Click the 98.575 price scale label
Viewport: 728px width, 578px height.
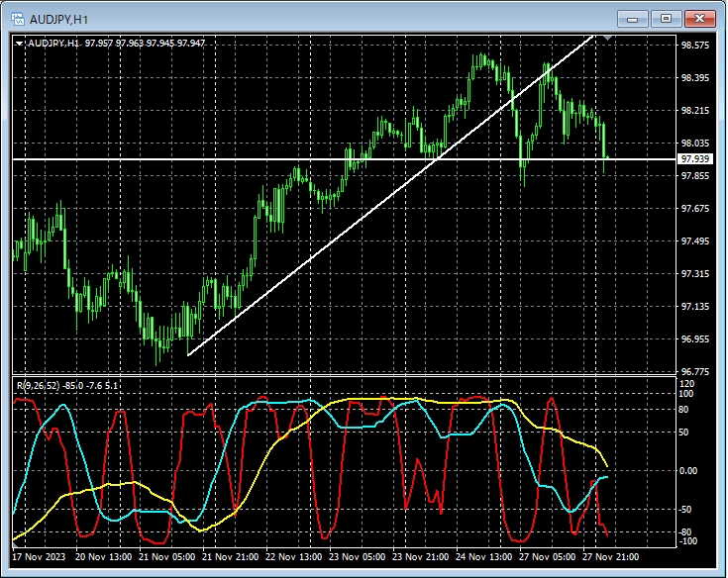[x=695, y=45]
